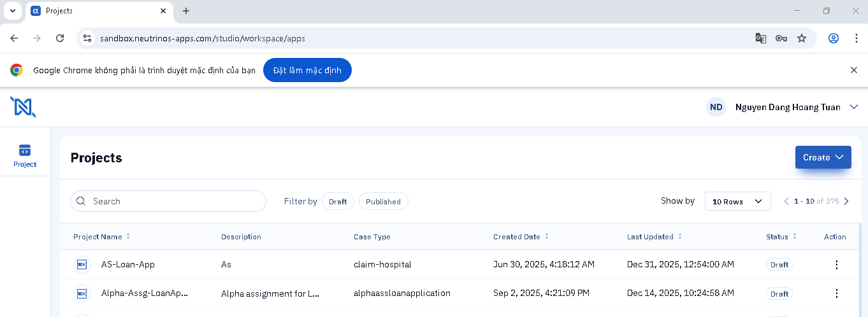Expand the Create button dropdown
The width and height of the screenshot is (868, 317).
823,157
